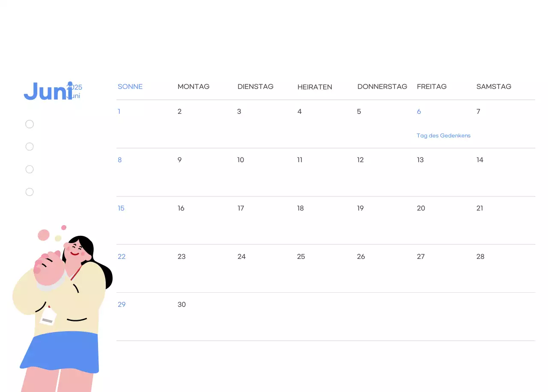Select the fourth empty circle option
Screen dimensions: 548x392
click(x=29, y=192)
